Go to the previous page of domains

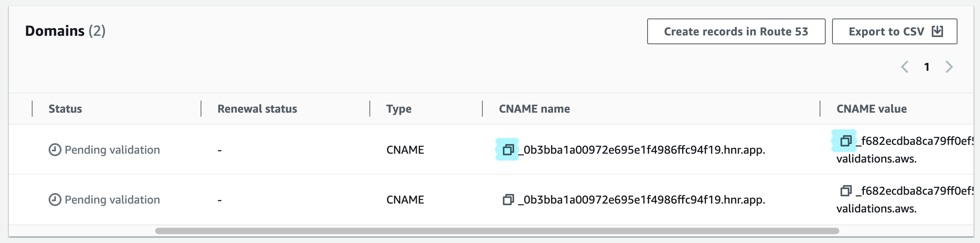904,67
